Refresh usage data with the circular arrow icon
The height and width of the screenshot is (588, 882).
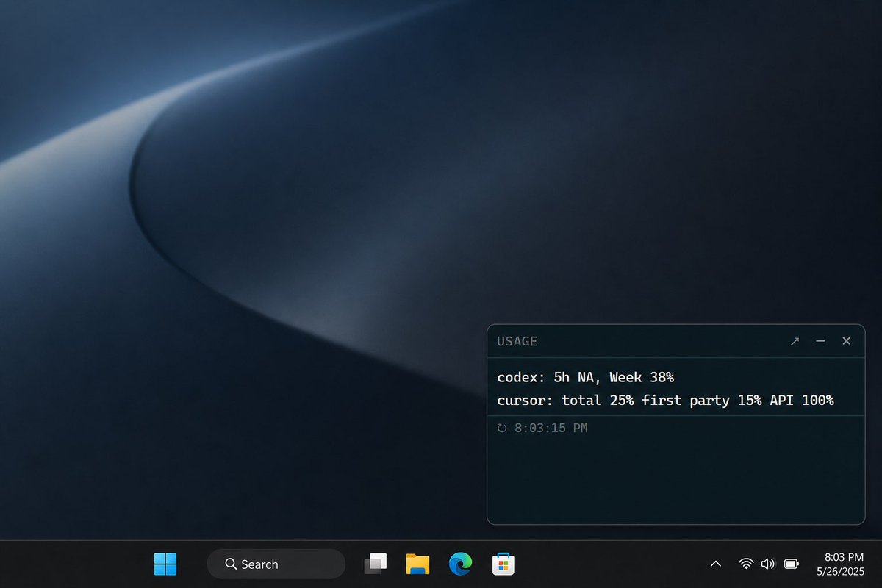coord(502,428)
